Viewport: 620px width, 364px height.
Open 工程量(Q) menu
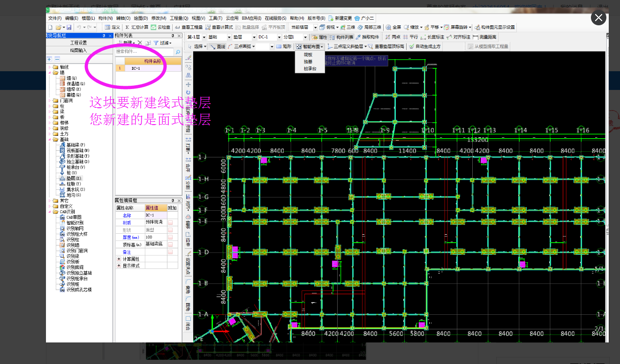pos(179,18)
